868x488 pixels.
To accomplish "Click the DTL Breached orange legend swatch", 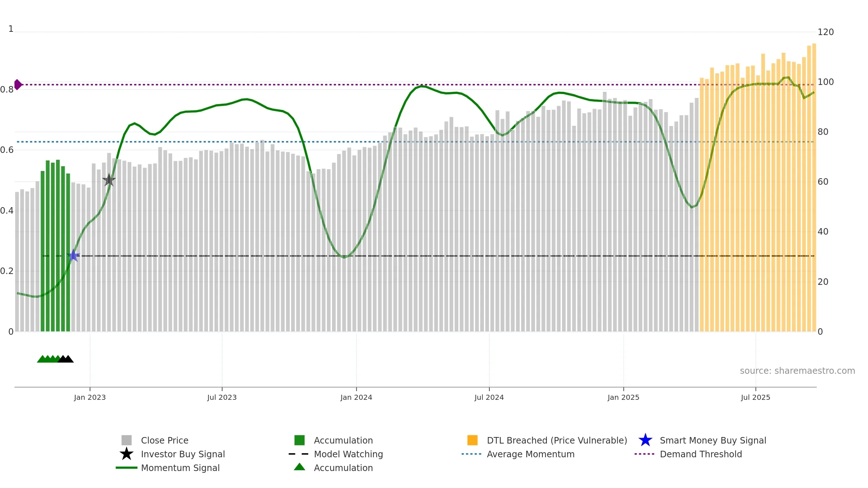I will [x=472, y=440].
